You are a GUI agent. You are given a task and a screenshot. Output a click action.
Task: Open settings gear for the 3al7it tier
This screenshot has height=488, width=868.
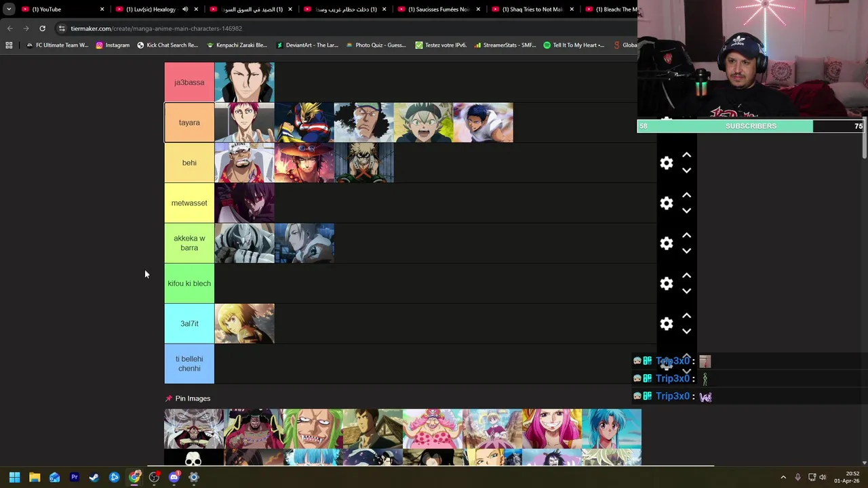tap(667, 324)
